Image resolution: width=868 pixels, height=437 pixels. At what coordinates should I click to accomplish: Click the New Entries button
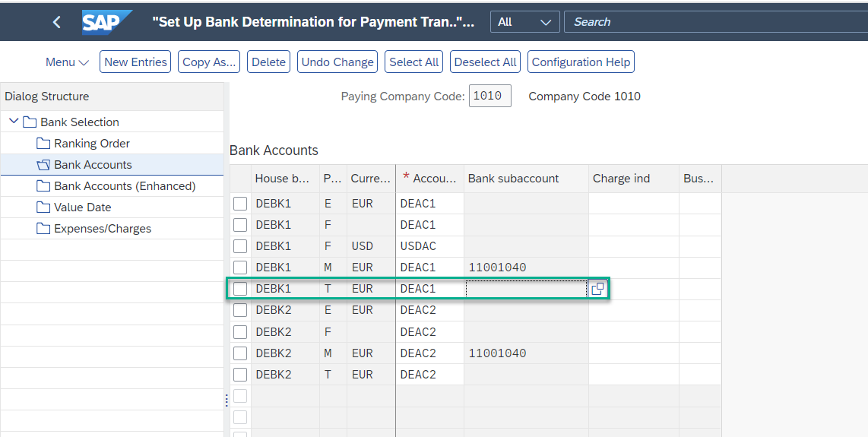click(x=135, y=62)
